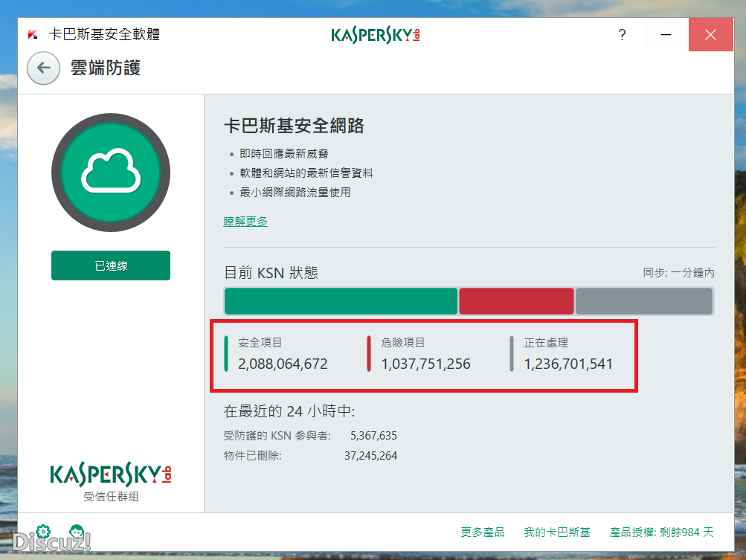Click green segment of KSN status bar
The image size is (746, 560).
tap(341, 301)
